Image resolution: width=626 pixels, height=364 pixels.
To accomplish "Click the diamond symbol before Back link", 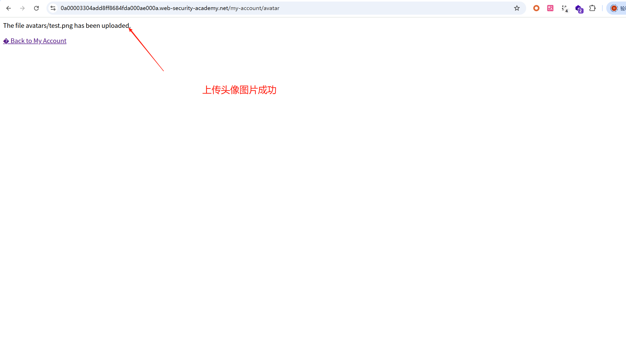I will click(x=6, y=41).
